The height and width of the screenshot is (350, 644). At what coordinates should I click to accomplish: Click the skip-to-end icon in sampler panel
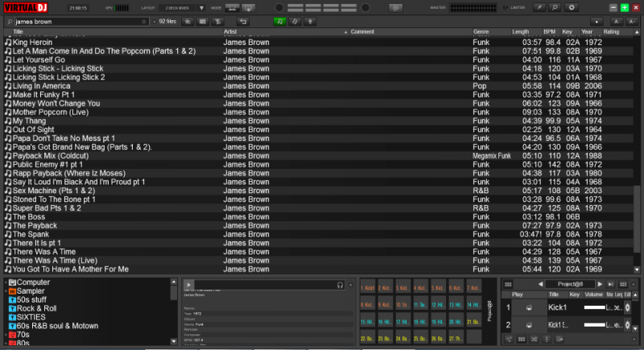pos(611,284)
